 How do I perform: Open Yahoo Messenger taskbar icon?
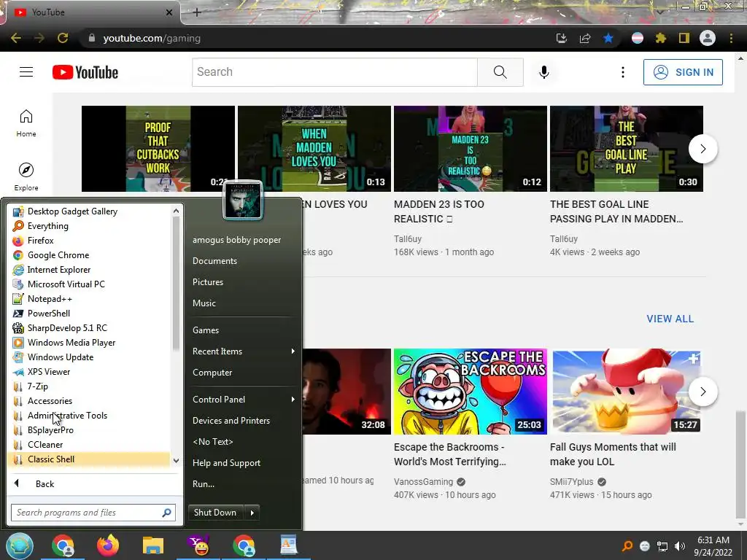pyautogui.click(x=198, y=545)
